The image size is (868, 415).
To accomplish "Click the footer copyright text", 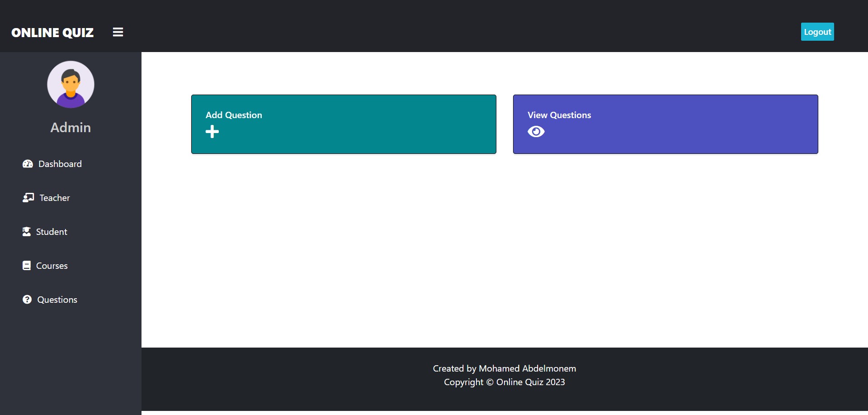I will tap(504, 382).
